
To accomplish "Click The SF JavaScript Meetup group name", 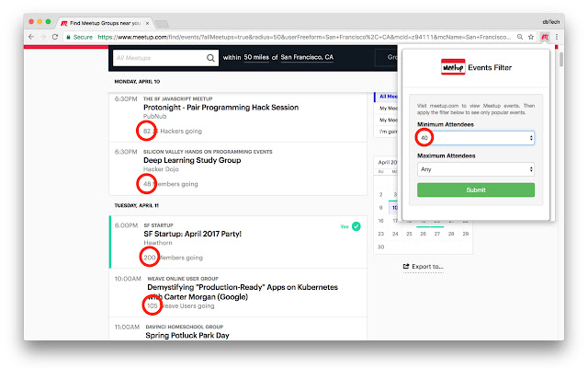I will coord(177,98).
